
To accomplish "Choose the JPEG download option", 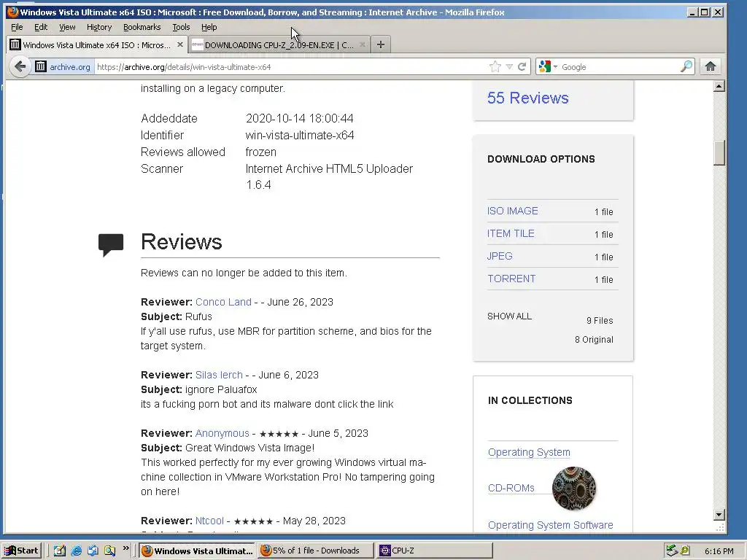I will 500,256.
